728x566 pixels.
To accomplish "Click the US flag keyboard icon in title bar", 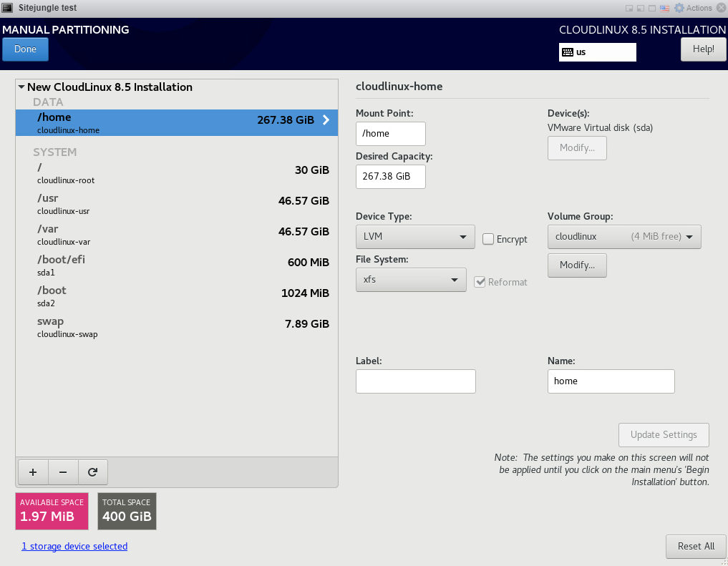I will [x=664, y=8].
